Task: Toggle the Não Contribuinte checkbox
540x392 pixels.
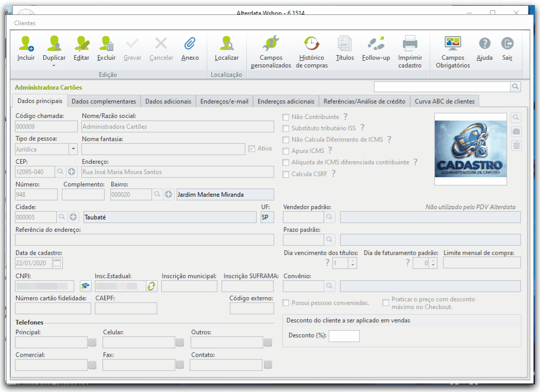Action: tap(285, 117)
